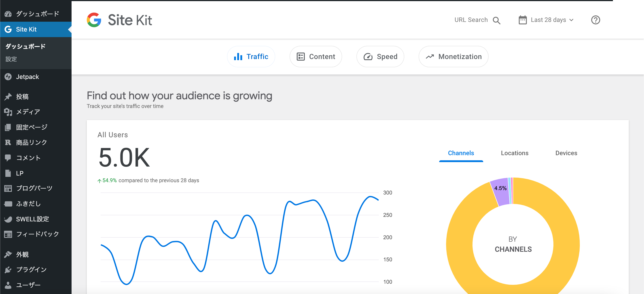Screen dimensions: 644x294
Task: Open the help question mark icon
Action: 595,20
